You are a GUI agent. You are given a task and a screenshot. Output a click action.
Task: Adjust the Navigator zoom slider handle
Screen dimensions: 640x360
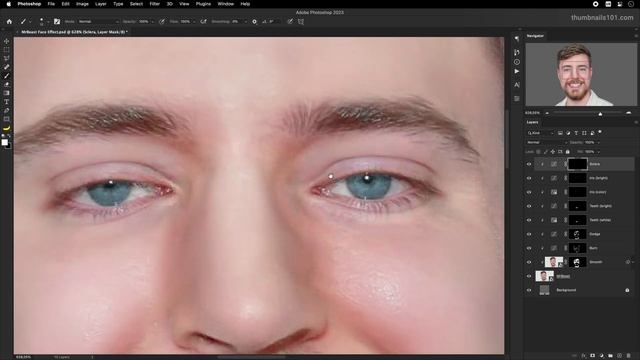pyautogui.click(x=600, y=113)
